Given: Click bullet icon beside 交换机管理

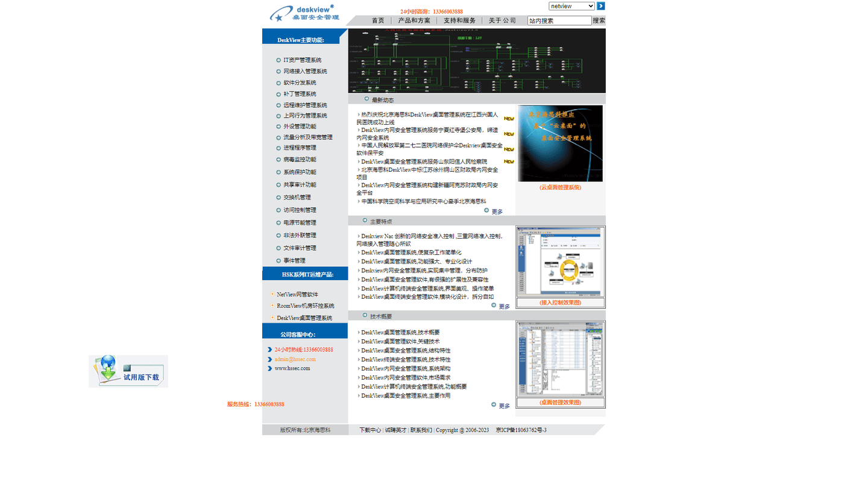Looking at the screenshot, I should click(x=278, y=198).
